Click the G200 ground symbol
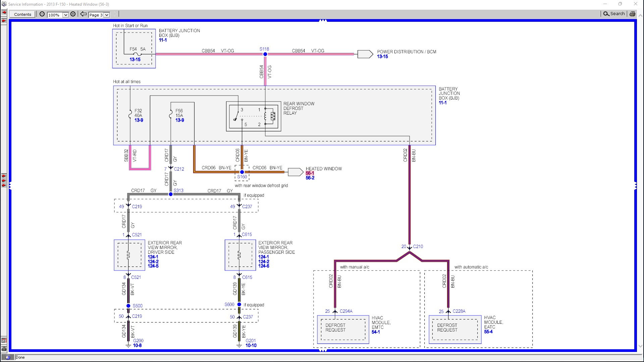The height and width of the screenshot is (362, 644). click(x=128, y=345)
